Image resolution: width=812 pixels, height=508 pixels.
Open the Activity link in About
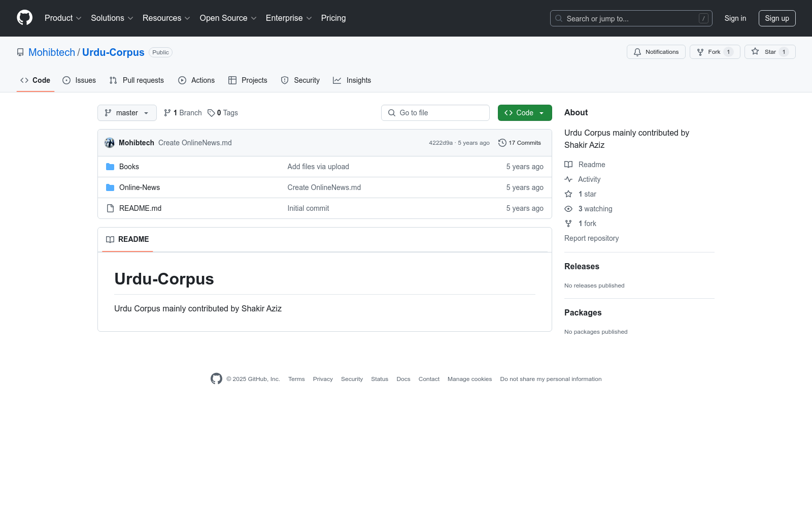click(589, 179)
